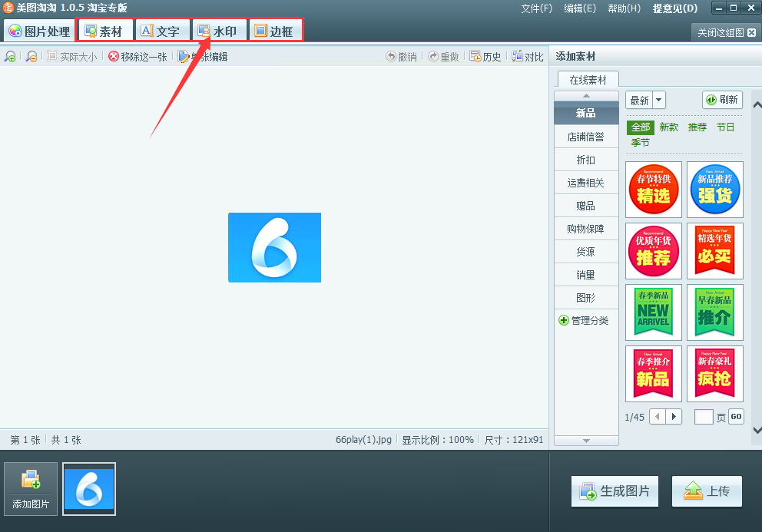The width and height of the screenshot is (762, 532).
Task: Open the 图片处理 tab
Action: 39,31
